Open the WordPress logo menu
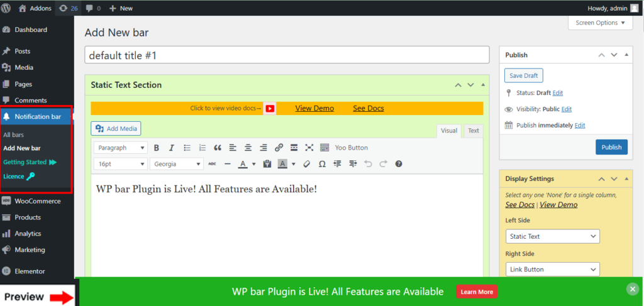The height and width of the screenshot is (306, 644). tap(6, 8)
